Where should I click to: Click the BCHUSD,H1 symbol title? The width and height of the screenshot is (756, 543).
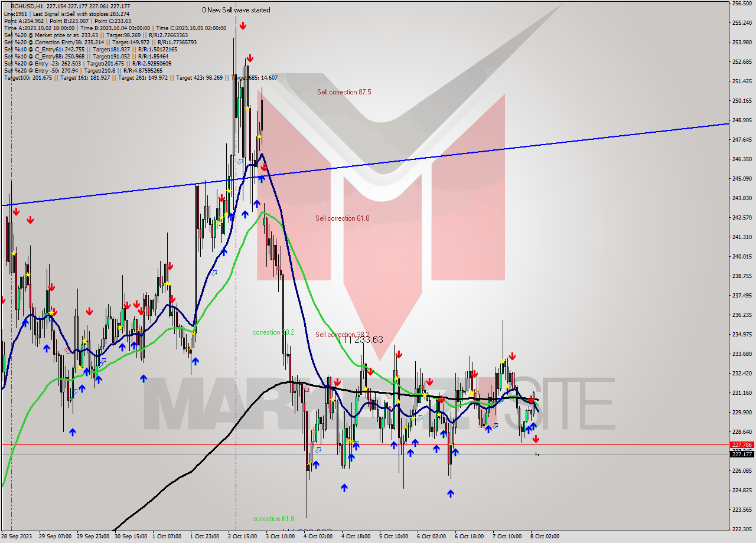pos(28,6)
